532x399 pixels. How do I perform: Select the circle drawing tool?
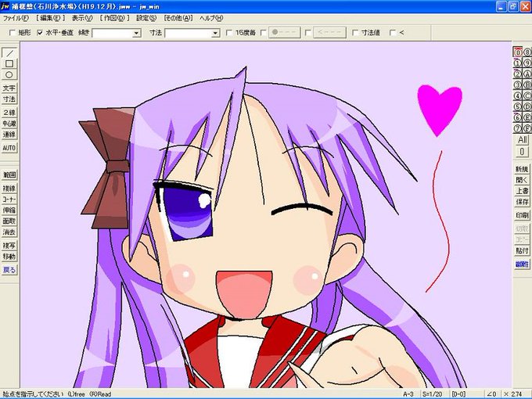(x=9, y=74)
